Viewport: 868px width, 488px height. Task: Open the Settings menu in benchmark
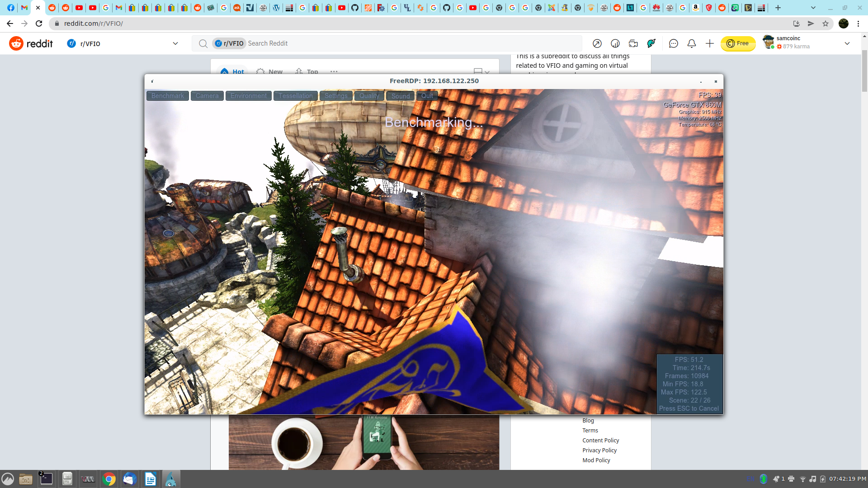(x=336, y=96)
